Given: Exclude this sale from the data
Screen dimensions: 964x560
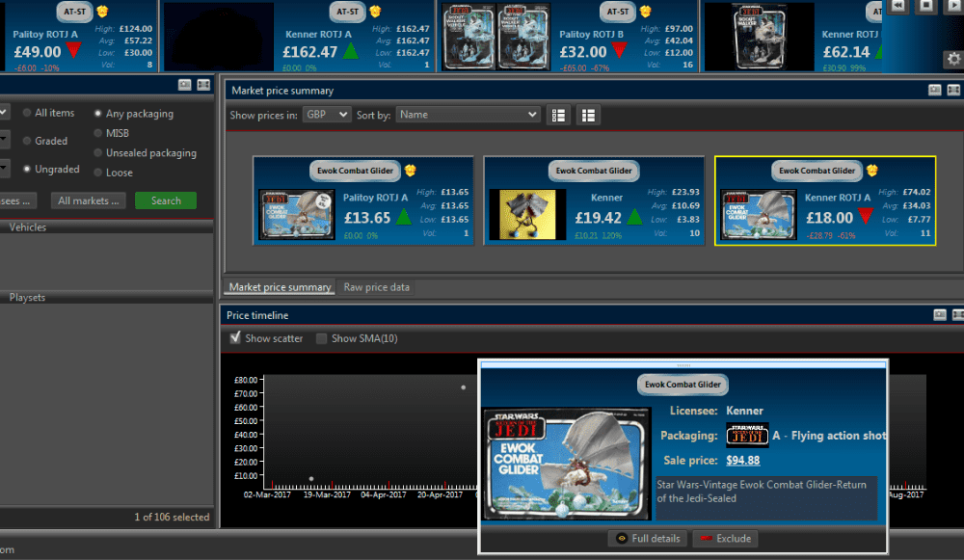Looking at the screenshot, I should [x=726, y=539].
